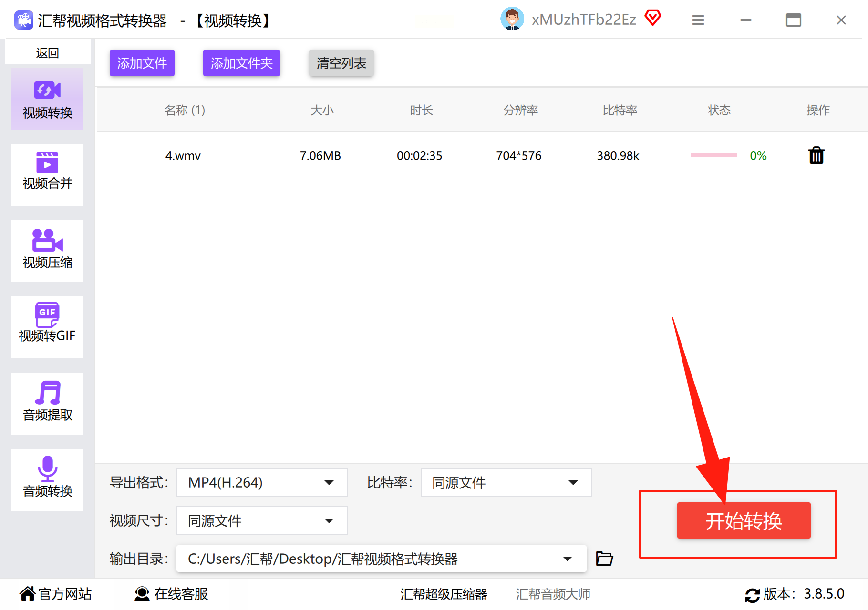Click the 4.wmv progress bar

[x=713, y=155]
